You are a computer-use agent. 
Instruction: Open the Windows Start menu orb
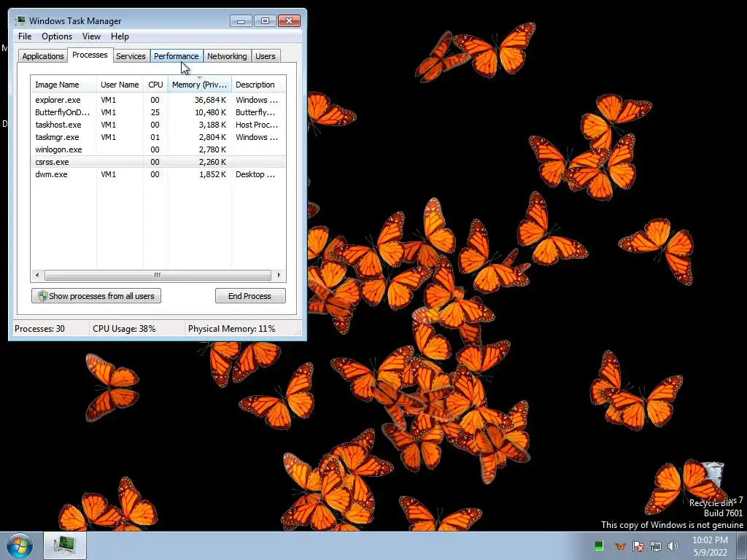pyautogui.click(x=20, y=545)
